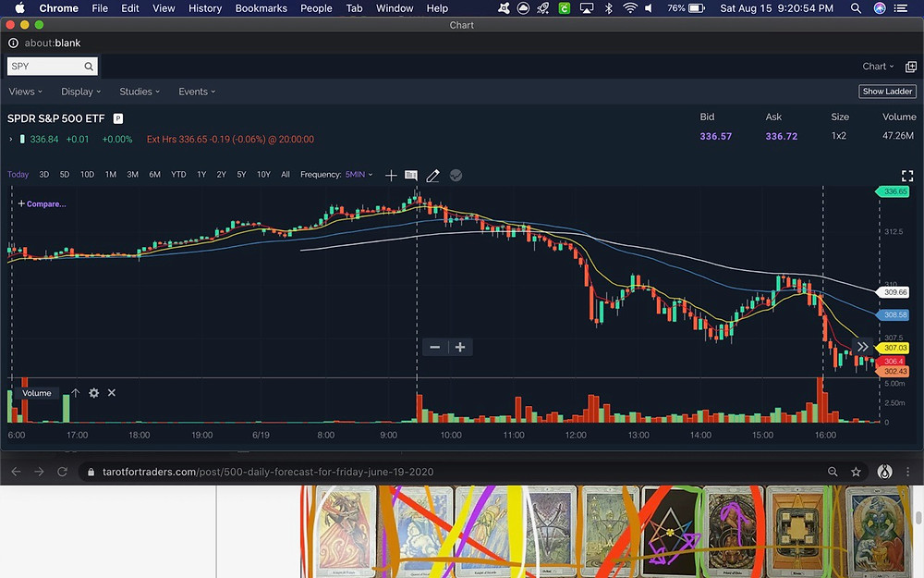Open the History menu
This screenshot has height=578, width=924.
(205, 8)
